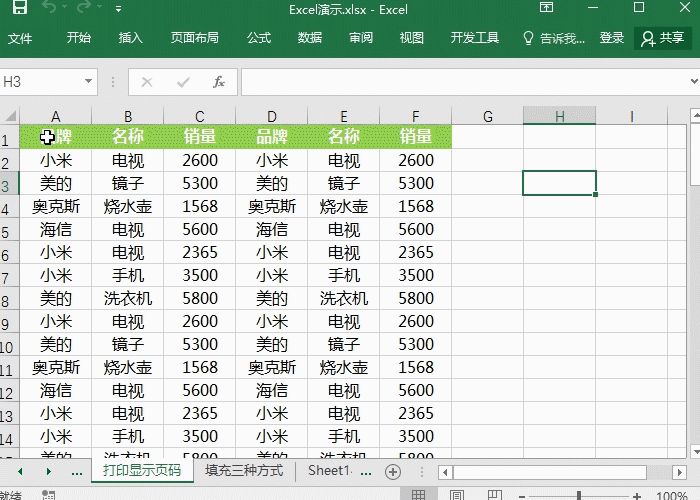The image size is (700, 500).
Task: Click the Undo arrow icon
Action: pos(49,7)
